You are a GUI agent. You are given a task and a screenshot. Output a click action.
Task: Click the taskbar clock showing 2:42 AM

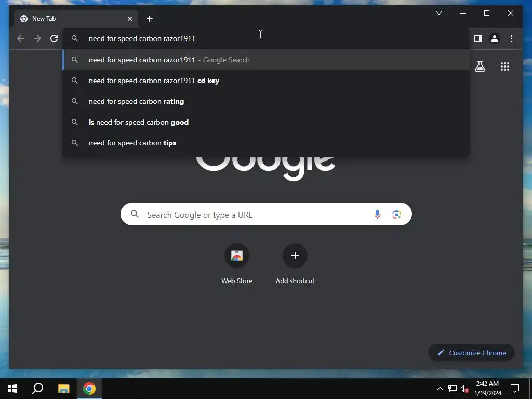pos(487,389)
